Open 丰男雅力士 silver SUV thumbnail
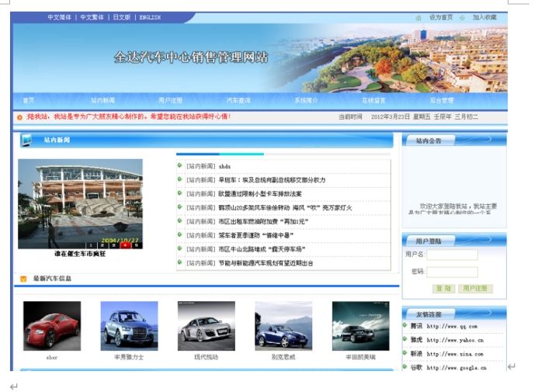This screenshot has width=538, height=392. pos(129,326)
